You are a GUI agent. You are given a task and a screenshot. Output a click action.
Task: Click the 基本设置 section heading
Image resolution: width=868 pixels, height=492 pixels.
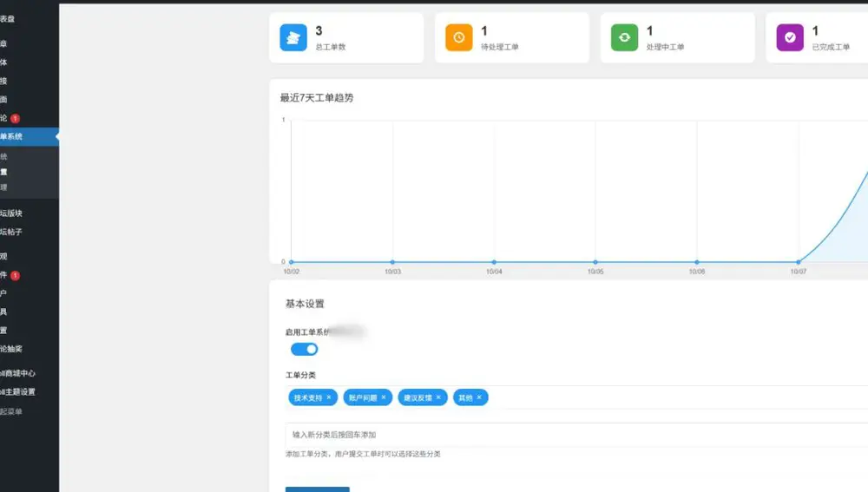coord(305,304)
